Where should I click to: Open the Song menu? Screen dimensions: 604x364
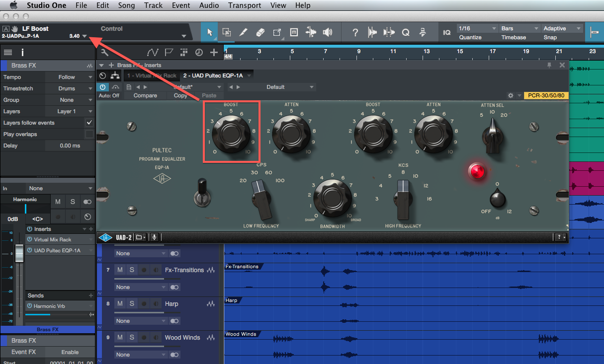click(126, 5)
